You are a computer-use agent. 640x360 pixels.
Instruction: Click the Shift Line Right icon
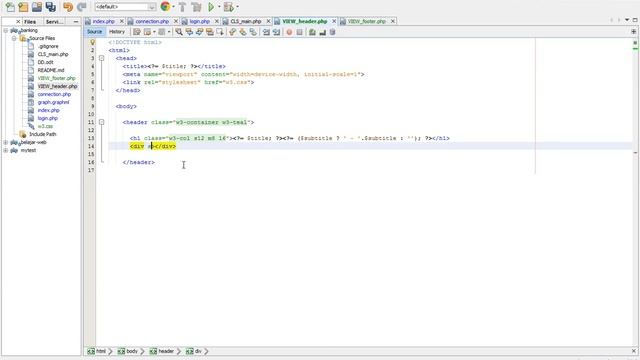click(276, 32)
